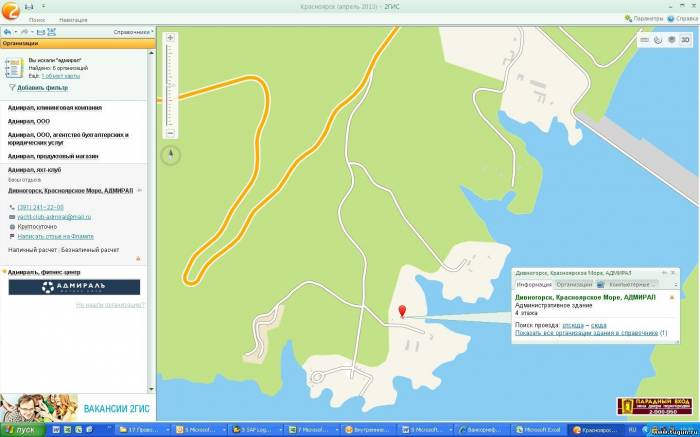Click the red location marker on map
This screenshot has height=437, width=700.
coord(402,311)
